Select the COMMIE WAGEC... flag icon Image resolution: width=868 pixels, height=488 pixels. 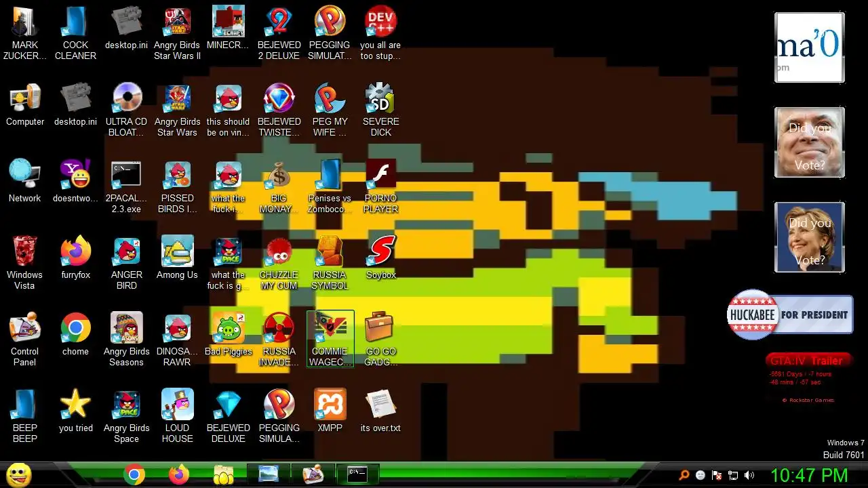[x=330, y=340]
